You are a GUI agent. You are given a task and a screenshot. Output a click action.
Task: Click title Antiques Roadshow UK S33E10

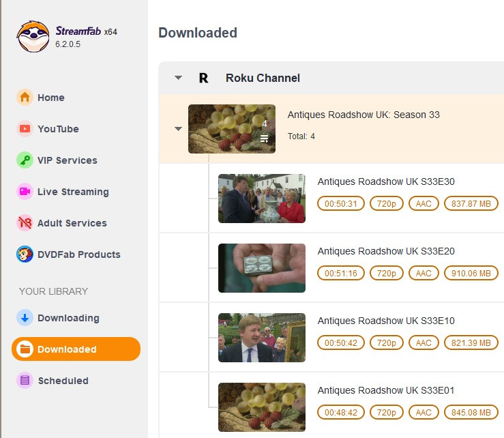tap(386, 321)
